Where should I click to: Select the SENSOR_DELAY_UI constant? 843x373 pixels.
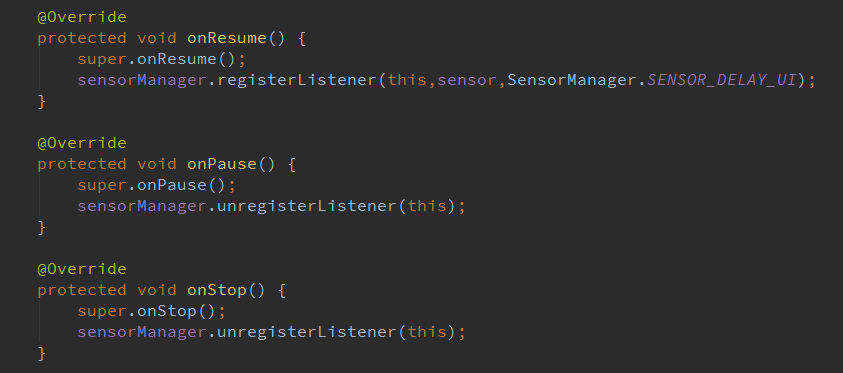721,80
